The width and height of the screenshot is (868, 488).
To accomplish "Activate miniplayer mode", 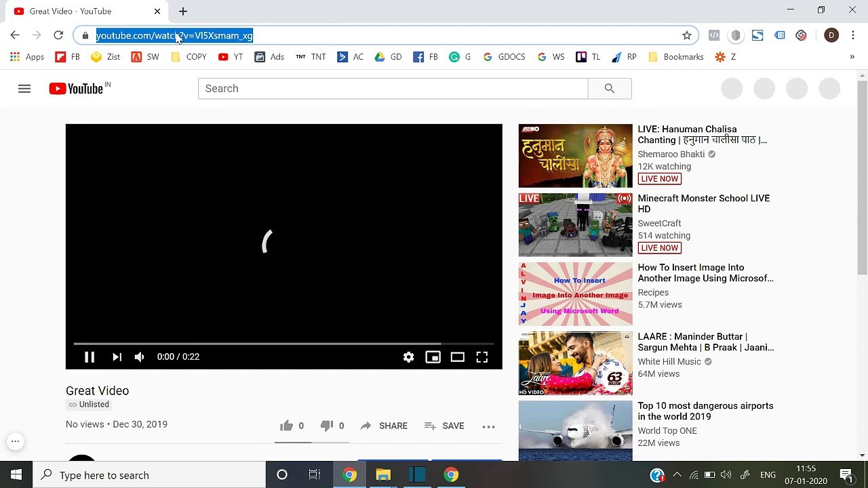I will (x=433, y=357).
